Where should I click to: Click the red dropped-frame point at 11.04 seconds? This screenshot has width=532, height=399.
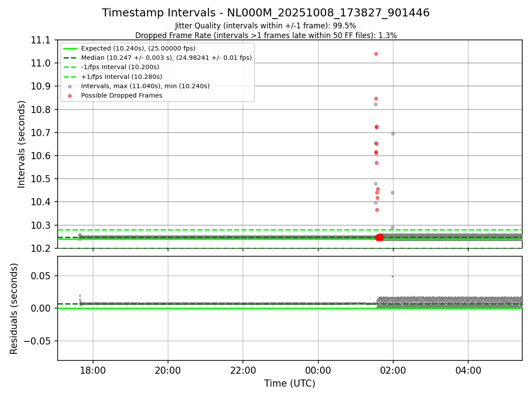376,54
